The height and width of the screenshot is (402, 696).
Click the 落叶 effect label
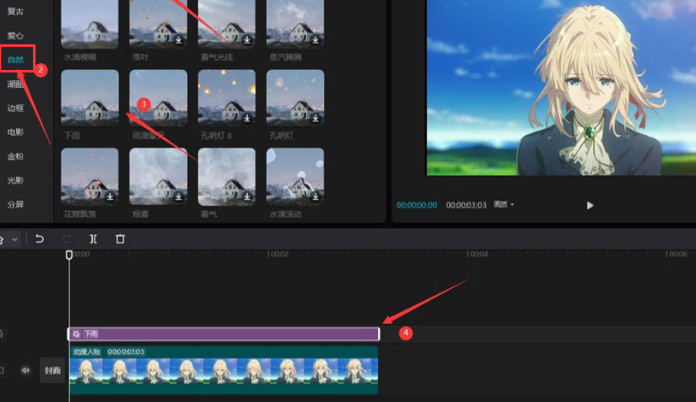140,57
